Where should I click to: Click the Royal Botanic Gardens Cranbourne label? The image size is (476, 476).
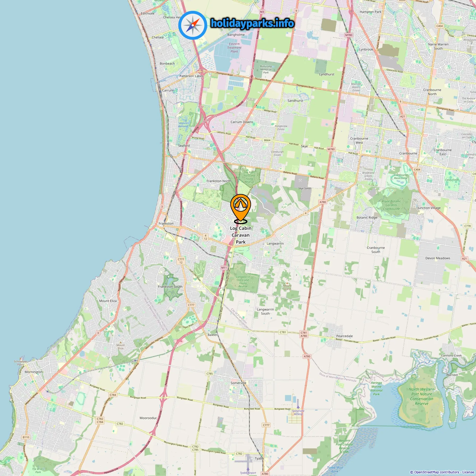tap(392, 205)
